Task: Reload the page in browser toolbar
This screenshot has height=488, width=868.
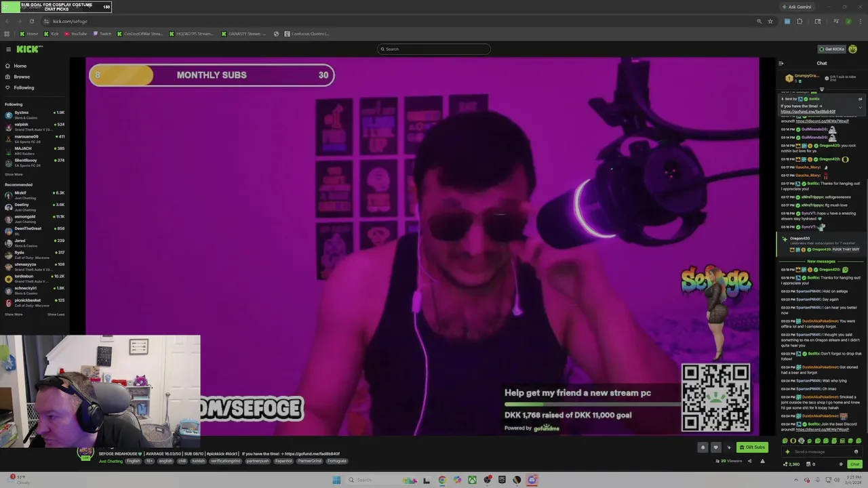Action: 31,21
